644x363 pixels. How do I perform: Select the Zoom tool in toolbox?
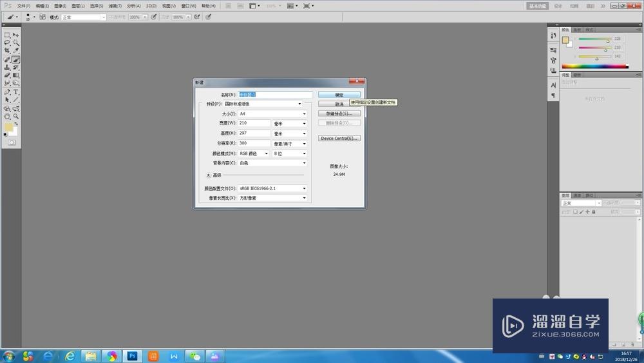pos(15,117)
